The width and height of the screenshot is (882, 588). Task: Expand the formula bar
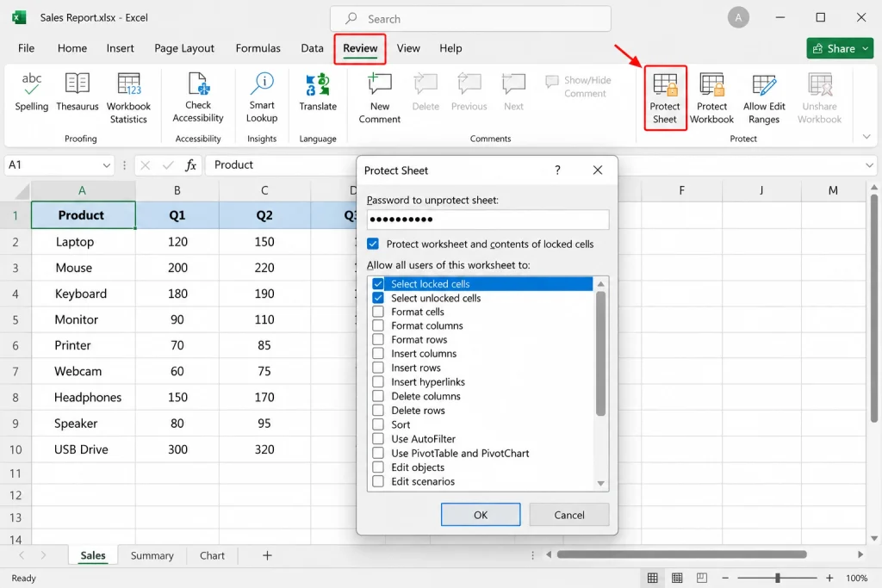coord(869,165)
